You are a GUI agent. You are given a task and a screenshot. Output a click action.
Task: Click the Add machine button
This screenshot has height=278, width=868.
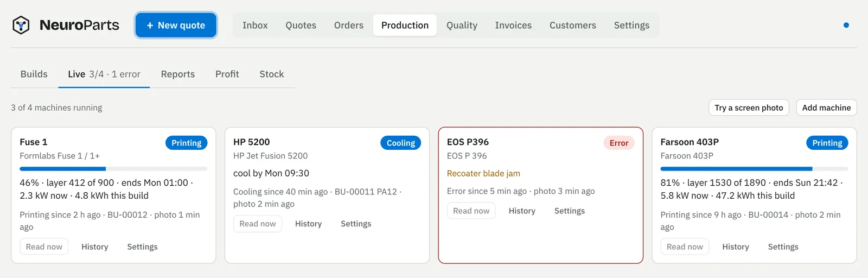click(x=826, y=108)
